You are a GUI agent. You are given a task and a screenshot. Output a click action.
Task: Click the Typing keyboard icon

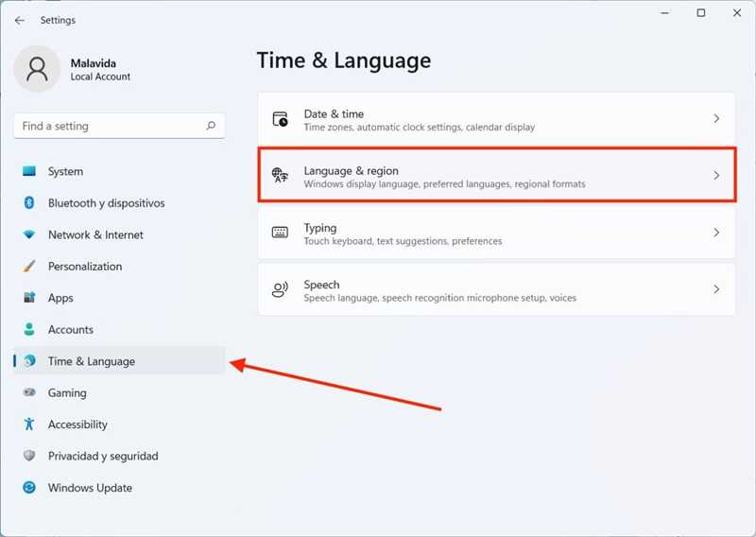click(x=280, y=232)
